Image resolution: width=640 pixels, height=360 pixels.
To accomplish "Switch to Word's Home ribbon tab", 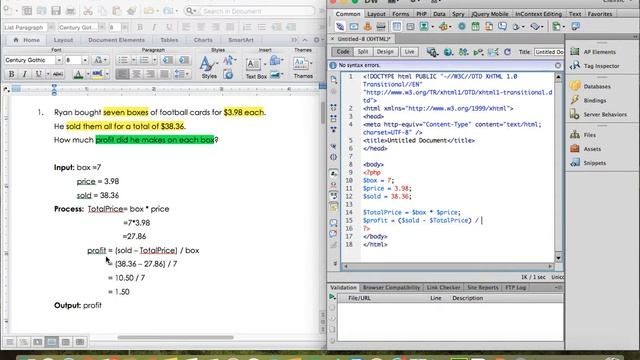I will click(x=27, y=40).
